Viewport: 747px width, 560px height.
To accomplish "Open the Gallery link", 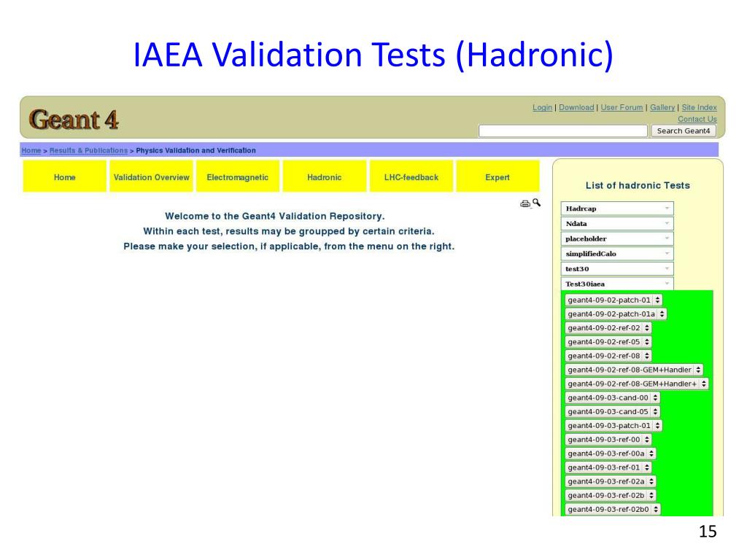I will point(662,108).
